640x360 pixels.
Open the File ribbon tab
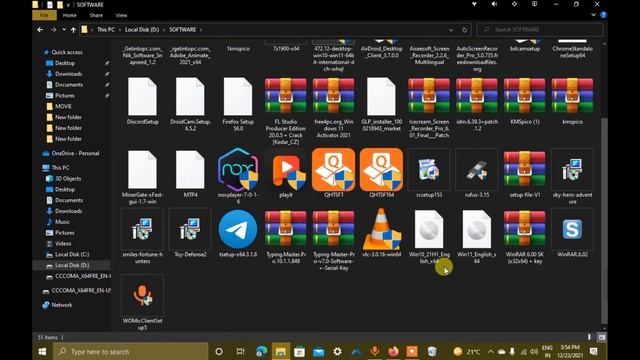(x=44, y=16)
